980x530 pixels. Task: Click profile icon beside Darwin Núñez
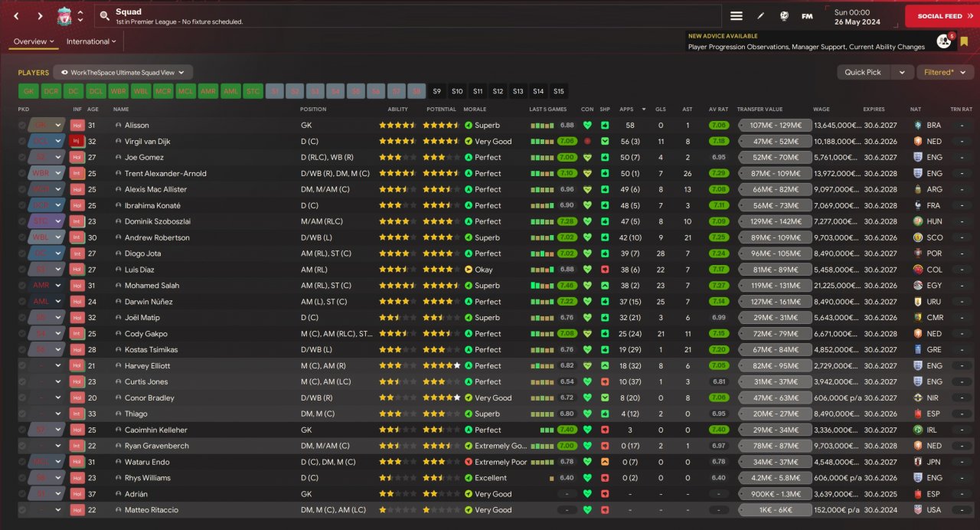(x=119, y=302)
